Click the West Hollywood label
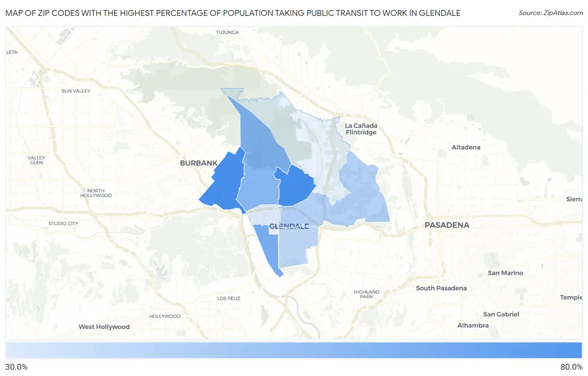The width and height of the screenshot is (588, 376). pos(104,327)
